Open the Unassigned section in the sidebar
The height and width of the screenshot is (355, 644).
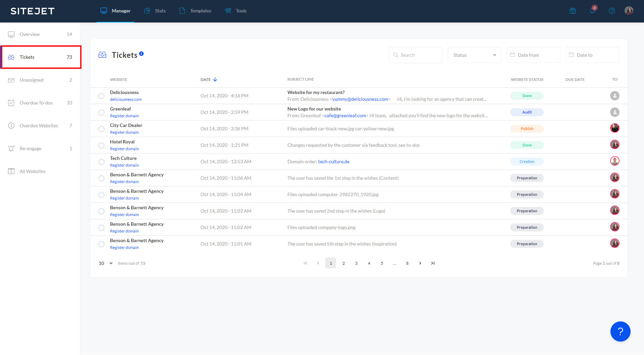(x=32, y=80)
